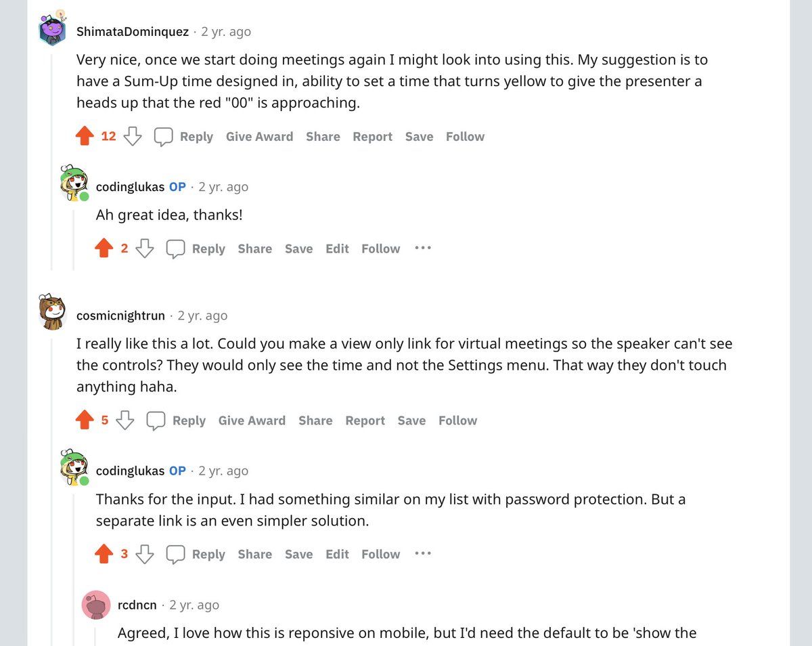Edit the "Ah great idea, thanks!" reply
This screenshot has width=812, height=646.
[x=337, y=249]
